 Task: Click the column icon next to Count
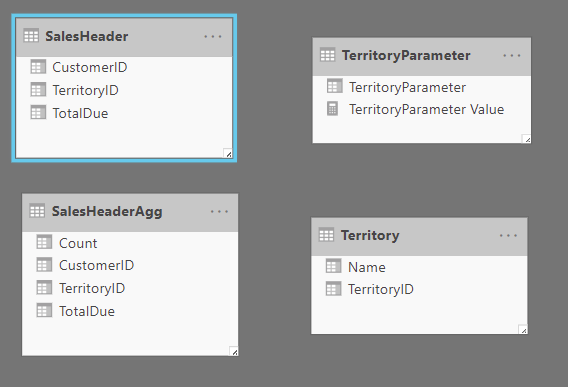click(44, 242)
